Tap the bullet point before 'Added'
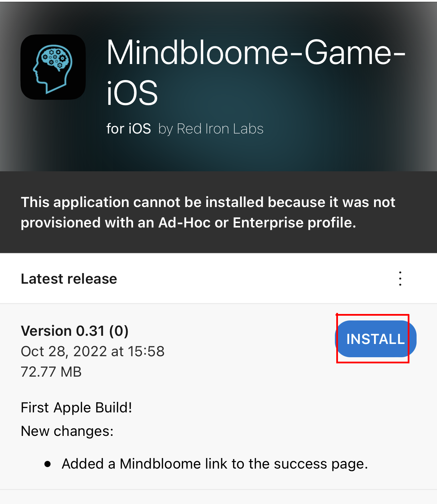Screen dimensions: 437x504 pyautogui.click(x=48, y=464)
